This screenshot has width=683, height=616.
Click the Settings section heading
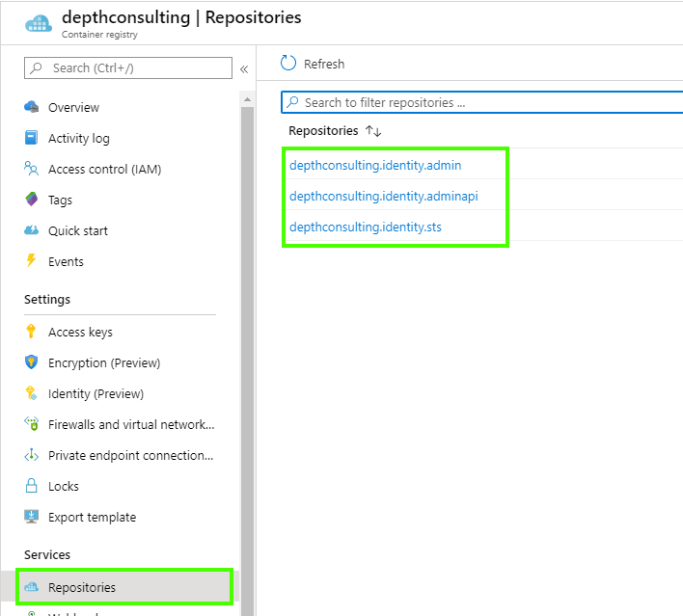coord(47,300)
